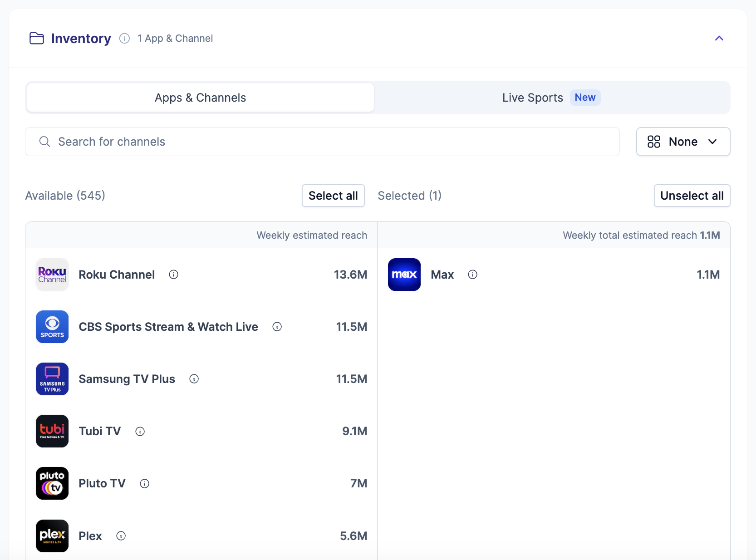
Task: Show info for Pluto TV
Action: pyautogui.click(x=144, y=484)
